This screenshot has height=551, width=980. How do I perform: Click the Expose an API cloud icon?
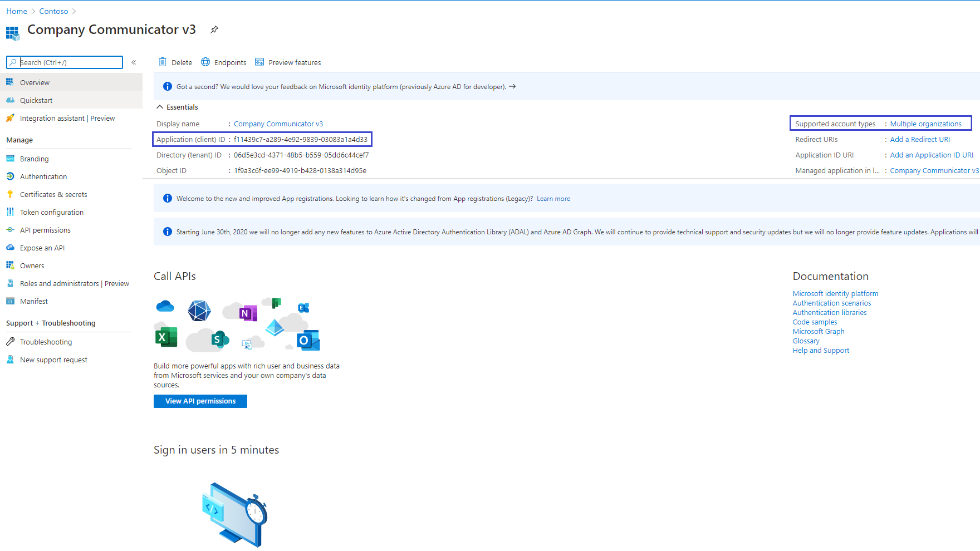click(10, 248)
